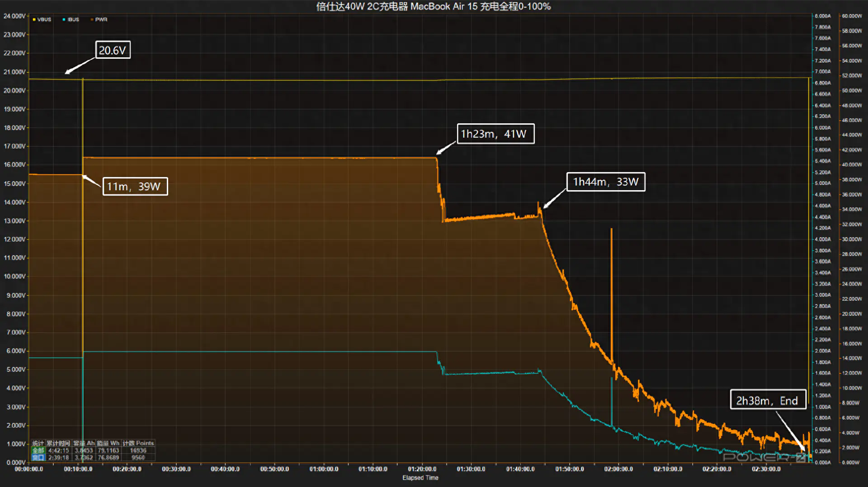Click the 00:00:00.0 time axis label
This screenshot has width=868, height=487.
[x=29, y=469]
